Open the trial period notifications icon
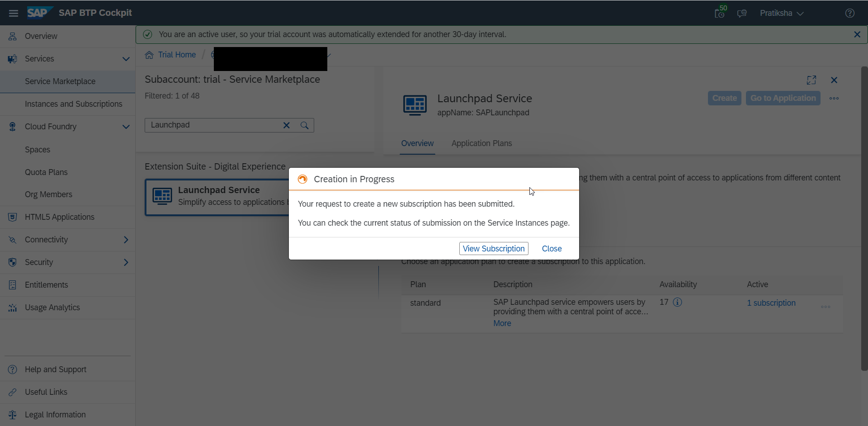 pyautogui.click(x=720, y=13)
